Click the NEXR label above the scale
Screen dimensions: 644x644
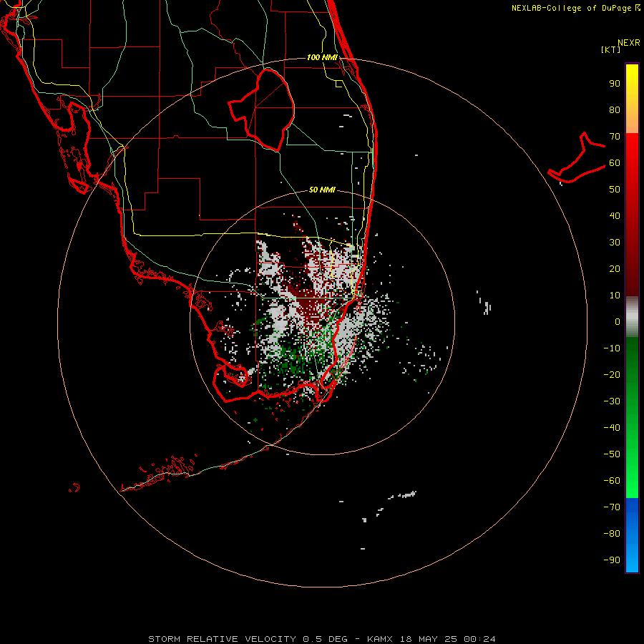pyautogui.click(x=629, y=43)
